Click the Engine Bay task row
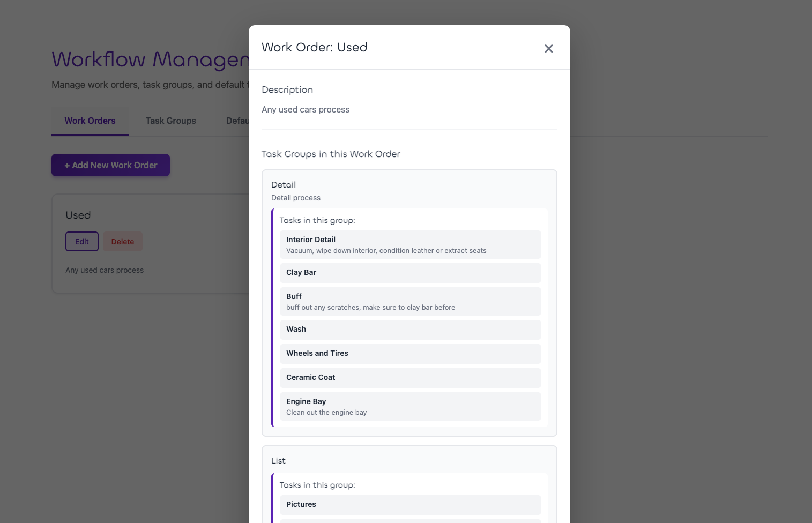 (410, 406)
